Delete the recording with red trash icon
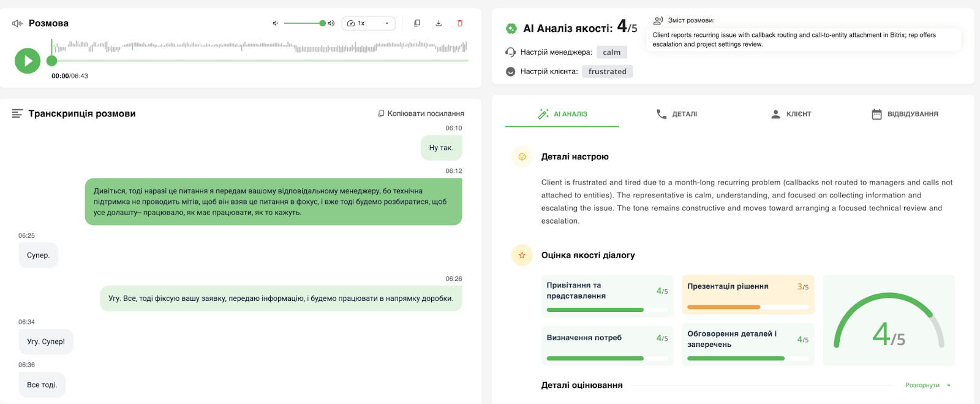Screen dimensions: 980x404 click(460, 23)
